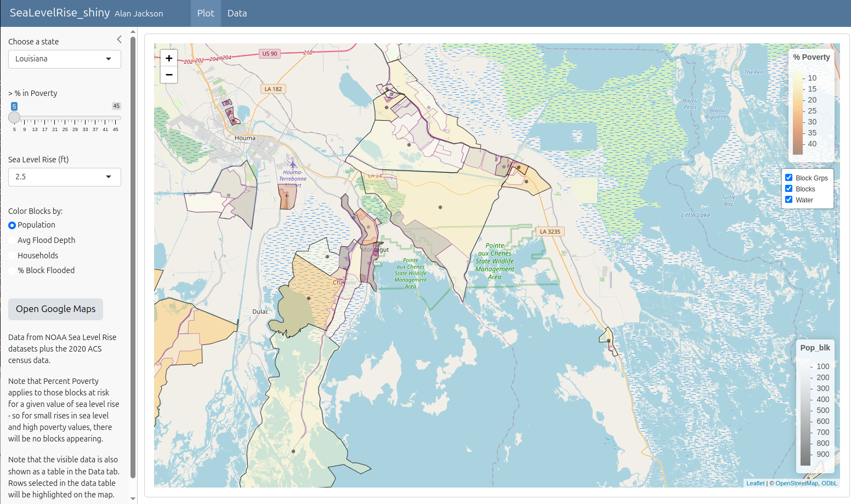Toggle the Blocks layer checkbox
Screen dimensions: 851x504
[788, 189]
